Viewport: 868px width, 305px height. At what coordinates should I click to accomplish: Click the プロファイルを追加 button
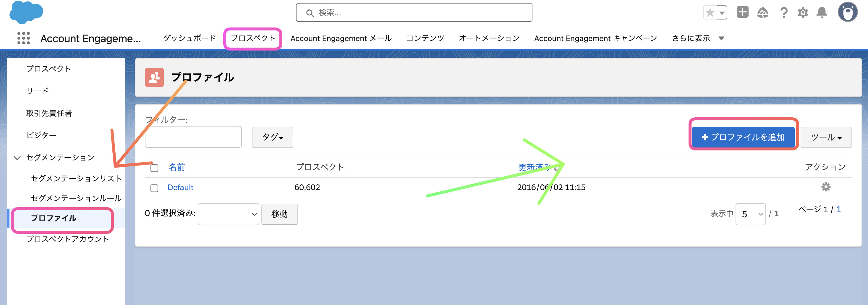(743, 137)
